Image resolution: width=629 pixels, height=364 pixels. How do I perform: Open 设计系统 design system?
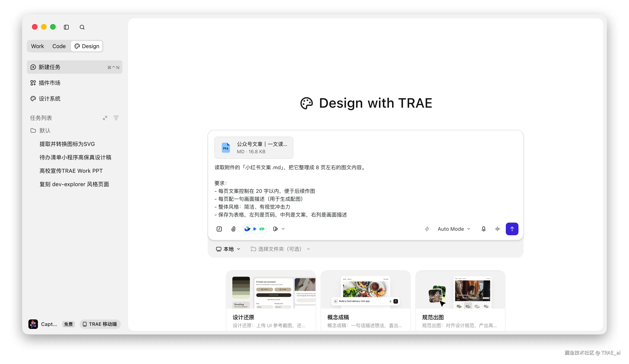(x=74, y=99)
